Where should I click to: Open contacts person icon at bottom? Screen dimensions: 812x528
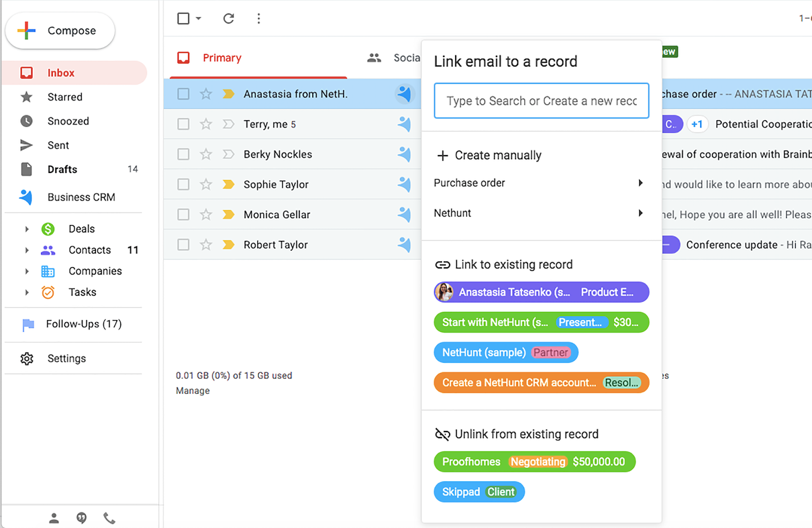click(54, 518)
